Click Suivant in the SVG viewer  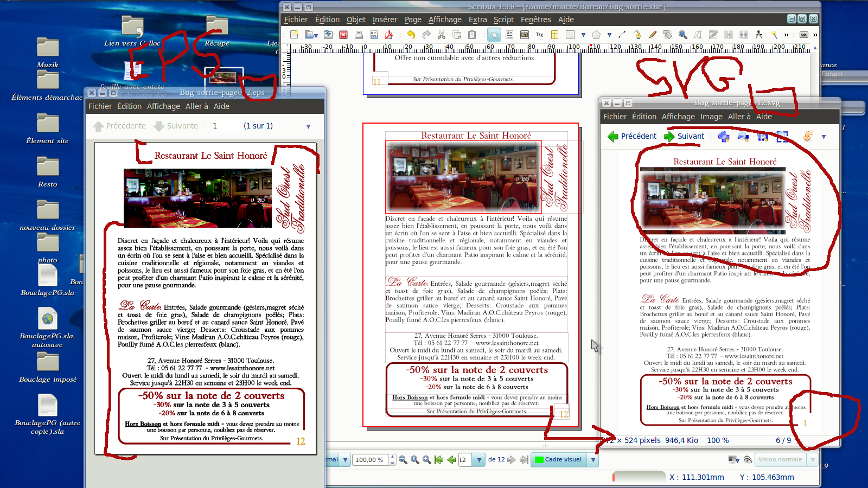click(684, 136)
